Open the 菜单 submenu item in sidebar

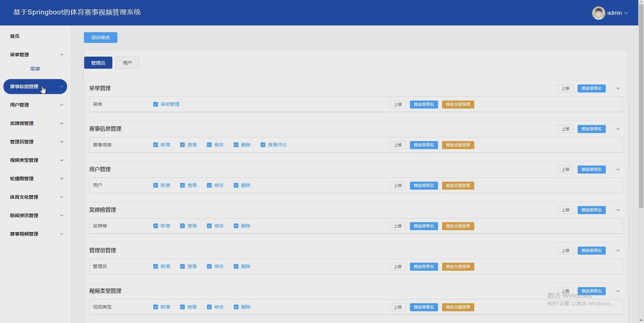pyautogui.click(x=35, y=69)
